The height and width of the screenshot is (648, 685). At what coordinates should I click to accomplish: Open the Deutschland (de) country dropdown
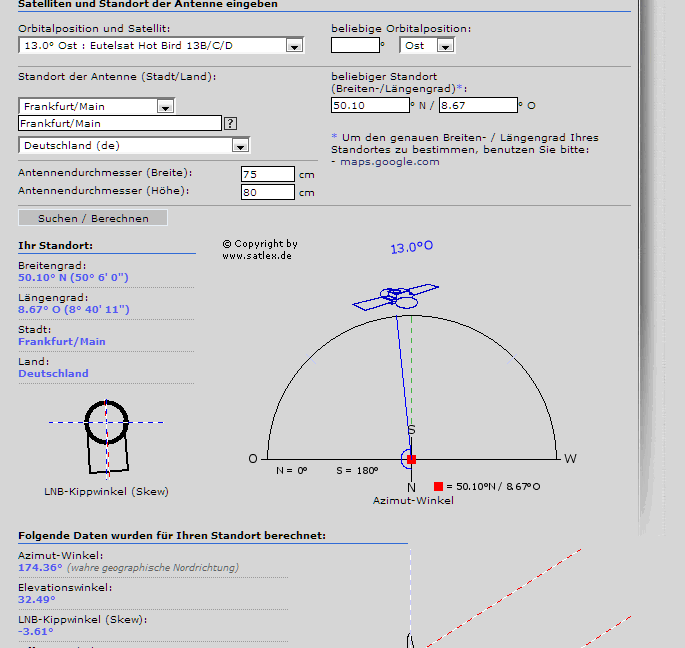pos(240,146)
